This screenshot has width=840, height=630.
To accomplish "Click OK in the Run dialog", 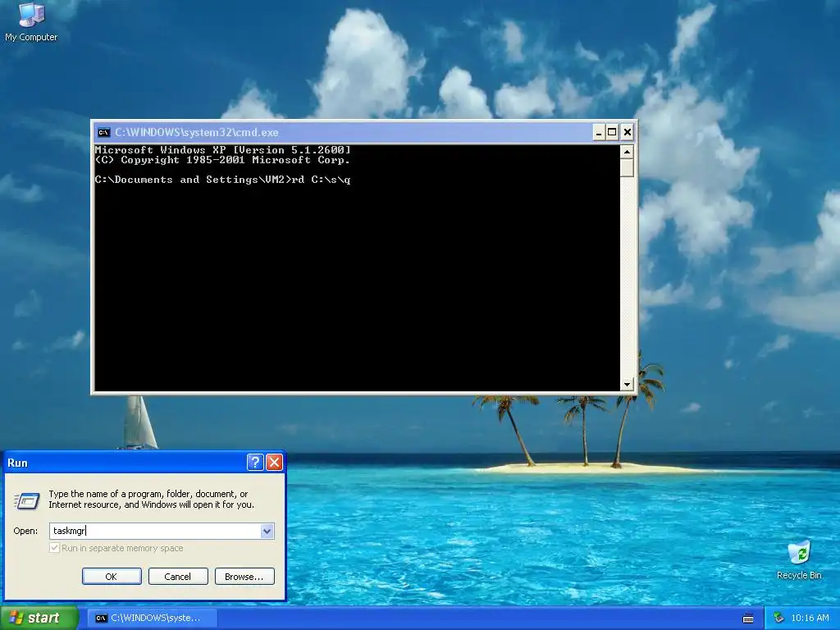I will click(112, 577).
